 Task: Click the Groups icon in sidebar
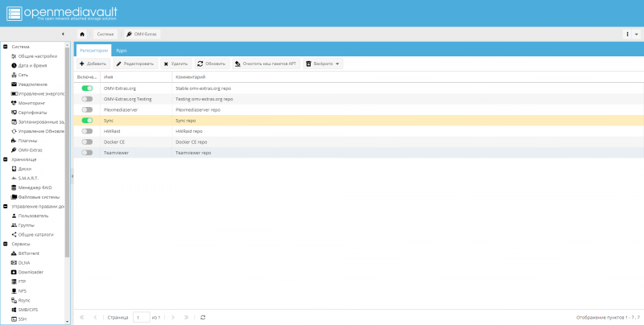coord(14,225)
